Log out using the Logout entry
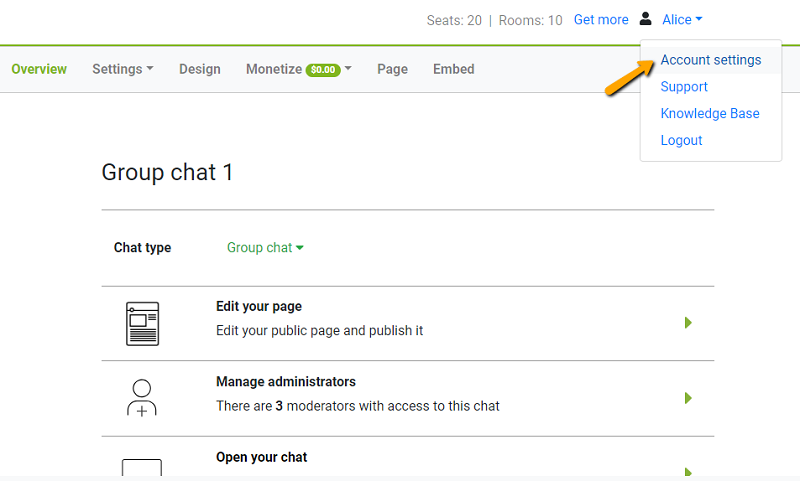 tap(681, 141)
